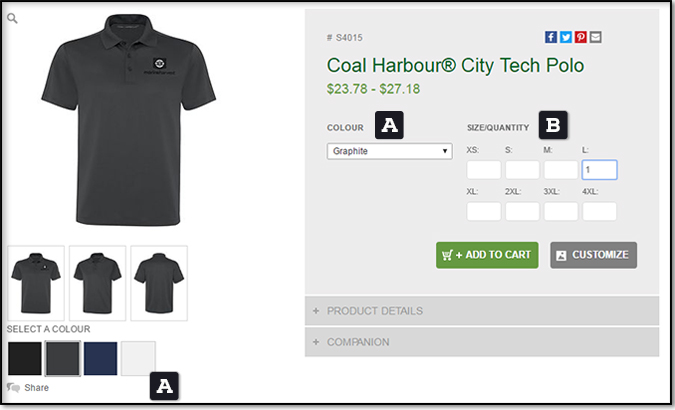This screenshot has width=675, height=410.
Task: View the second polo thumbnail
Action: 97,282
